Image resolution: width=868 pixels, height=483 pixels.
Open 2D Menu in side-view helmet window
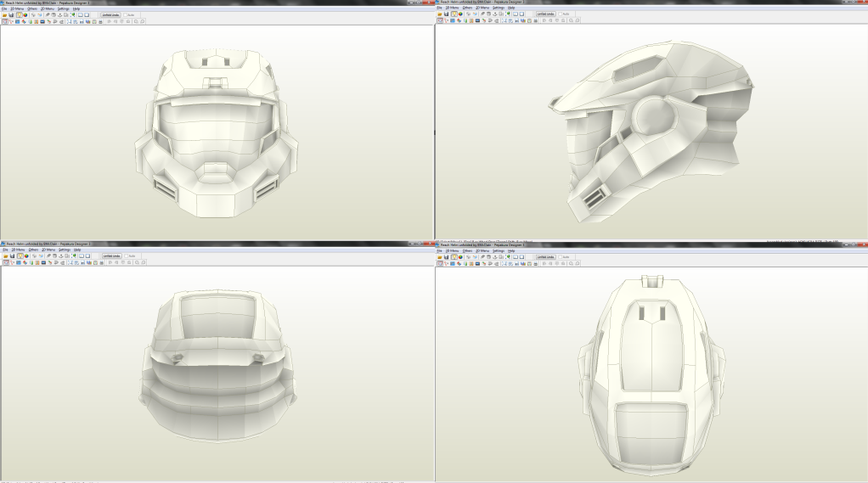click(482, 8)
